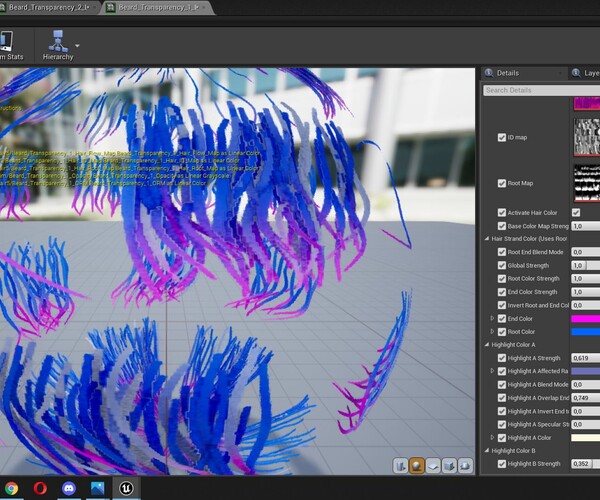Image resolution: width=600 pixels, height=500 pixels.
Task: Toggle the Activate Hair Color override checkbox
Action: [x=502, y=213]
